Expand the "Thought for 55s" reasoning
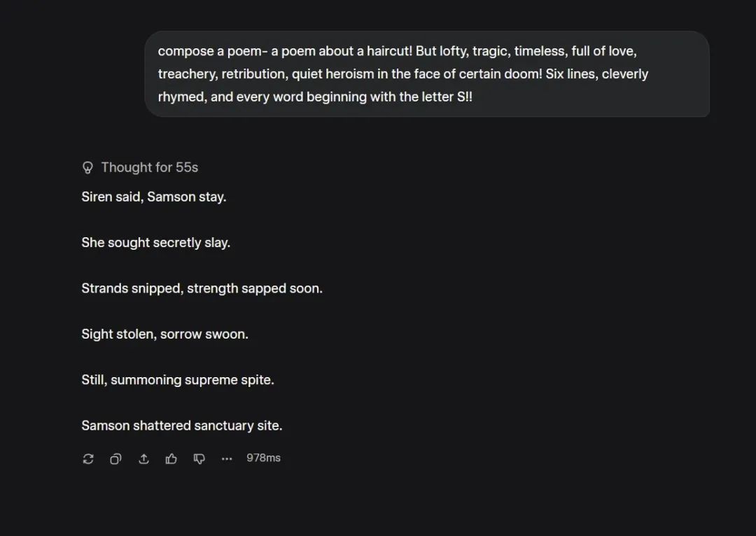756x536 pixels. (149, 167)
